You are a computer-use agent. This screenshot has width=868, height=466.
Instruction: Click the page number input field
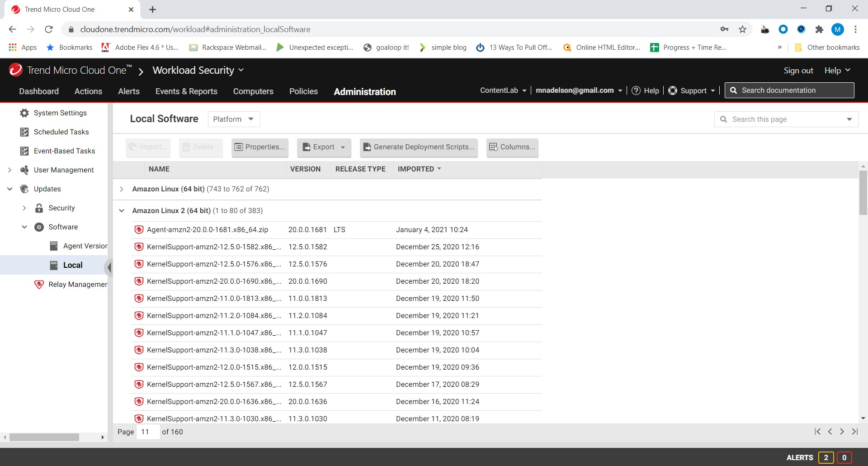[149, 432]
